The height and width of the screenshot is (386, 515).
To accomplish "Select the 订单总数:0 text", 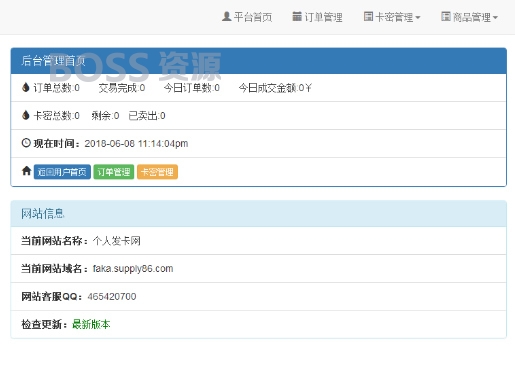I will coord(56,88).
